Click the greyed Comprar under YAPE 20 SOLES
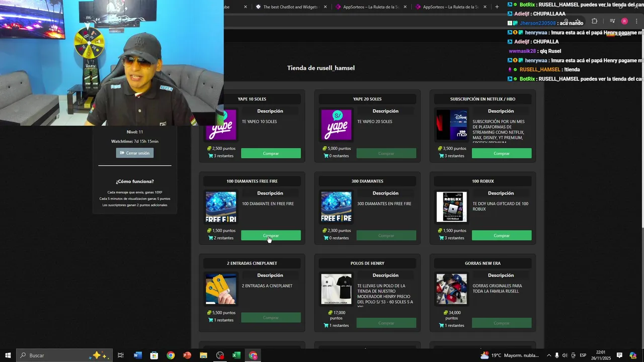The image size is (644, 362). 386,153
